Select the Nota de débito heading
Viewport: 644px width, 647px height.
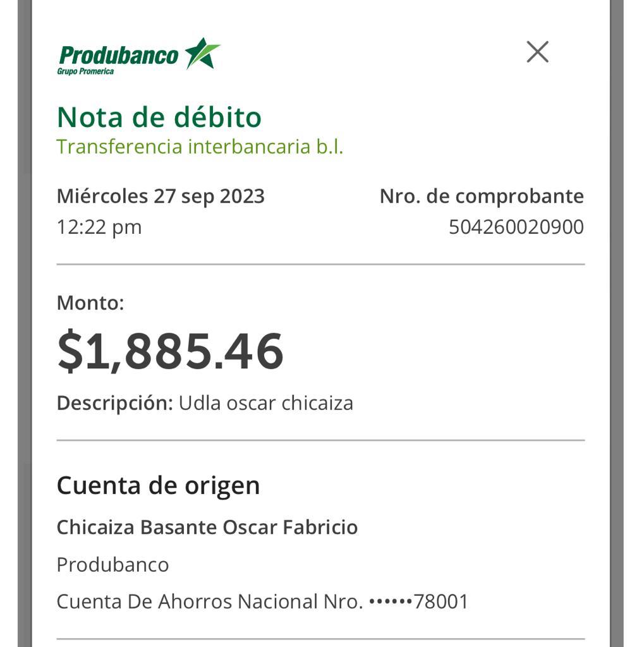tap(159, 118)
